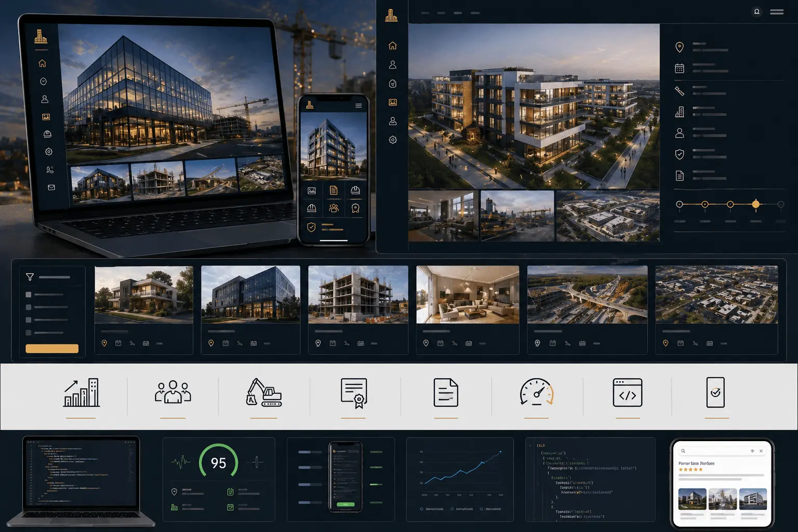Image resolution: width=798 pixels, height=532 pixels.
Task: Click the first top navigation menu item
Action: pyautogui.click(x=425, y=12)
